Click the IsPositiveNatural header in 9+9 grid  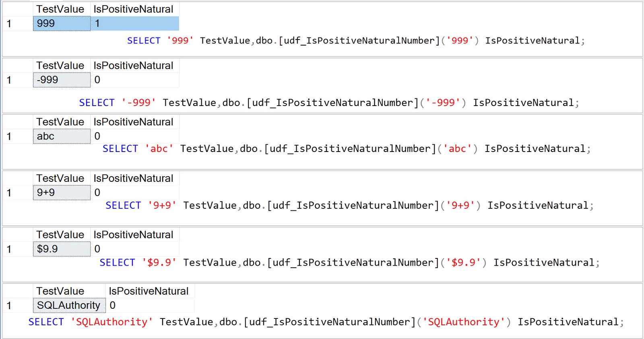[135, 178]
